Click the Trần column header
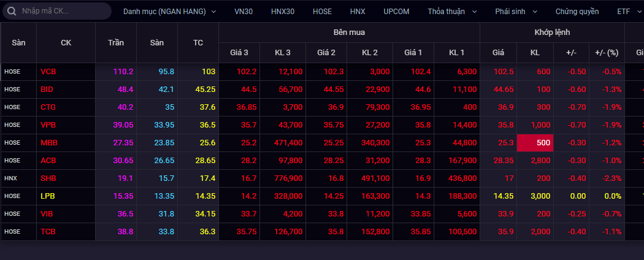 pos(116,43)
